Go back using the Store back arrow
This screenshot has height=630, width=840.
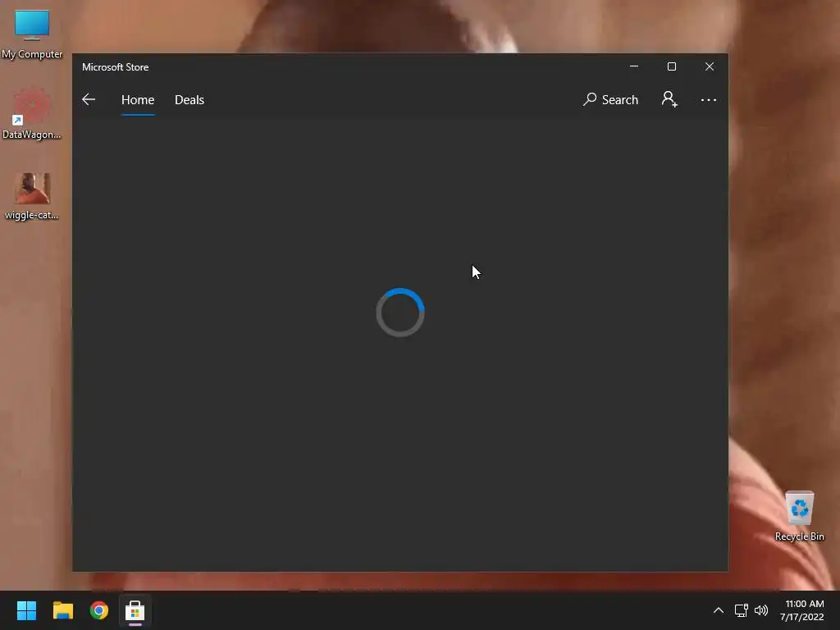click(89, 99)
